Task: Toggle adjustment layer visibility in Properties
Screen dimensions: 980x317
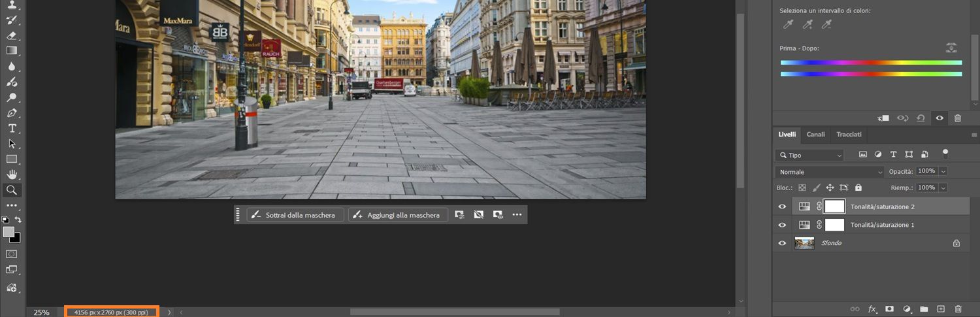Action: pyautogui.click(x=939, y=118)
